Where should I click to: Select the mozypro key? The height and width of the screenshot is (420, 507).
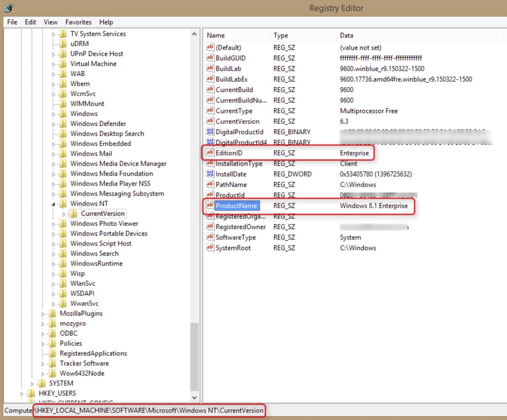pos(73,323)
